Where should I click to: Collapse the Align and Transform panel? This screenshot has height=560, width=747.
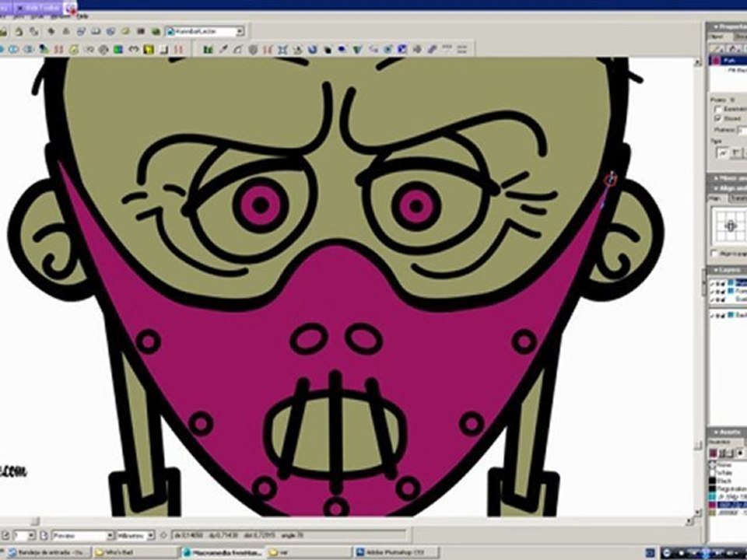tap(727, 188)
